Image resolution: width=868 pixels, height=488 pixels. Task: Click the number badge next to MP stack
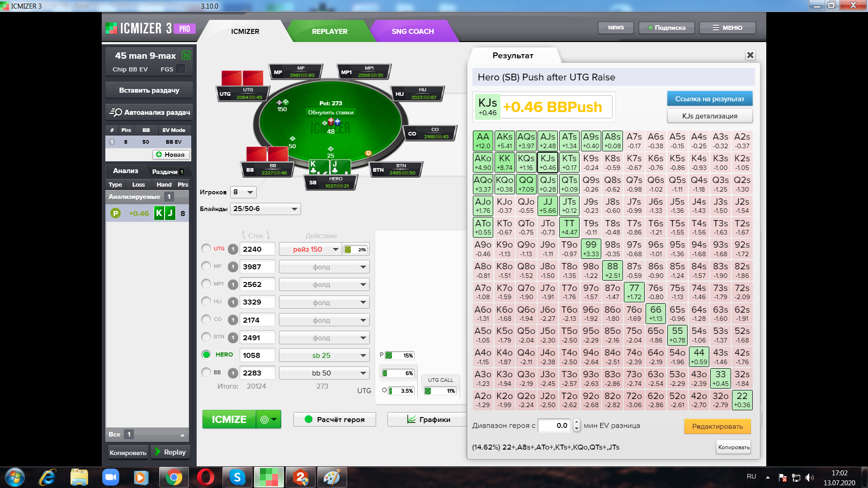[x=233, y=267]
